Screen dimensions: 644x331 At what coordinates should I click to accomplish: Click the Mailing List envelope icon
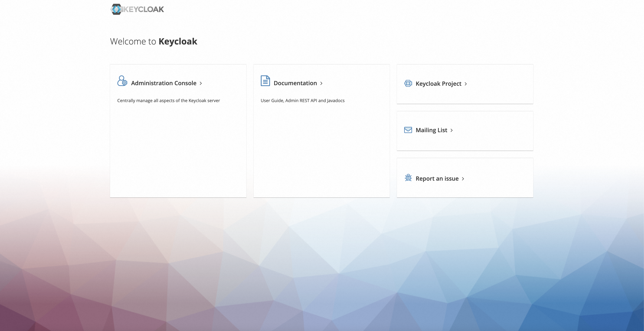(408, 130)
